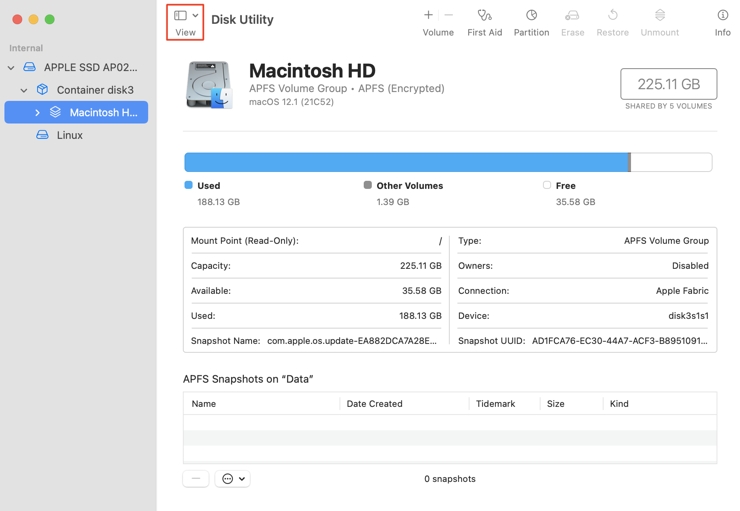Open the View sidebar menu

tap(185, 22)
